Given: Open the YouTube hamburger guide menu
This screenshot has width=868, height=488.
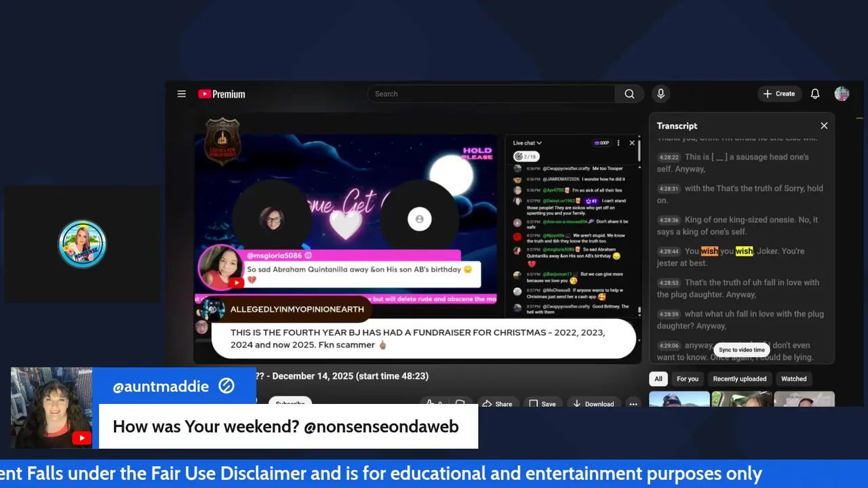Looking at the screenshot, I should (x=181, y=94).
